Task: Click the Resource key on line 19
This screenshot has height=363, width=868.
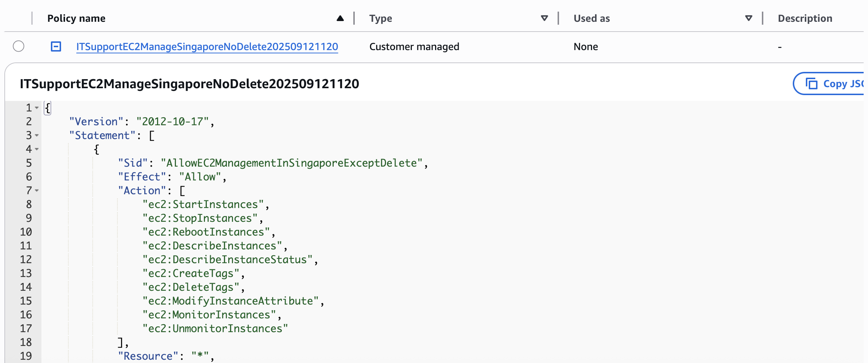Action: (x=148, y=356)
